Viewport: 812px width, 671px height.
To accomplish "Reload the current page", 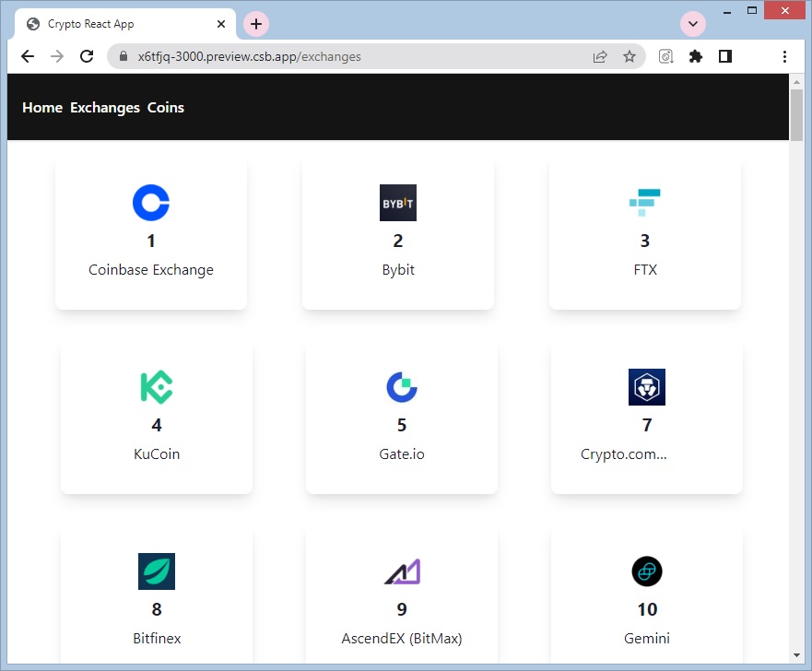I will 87,56.
